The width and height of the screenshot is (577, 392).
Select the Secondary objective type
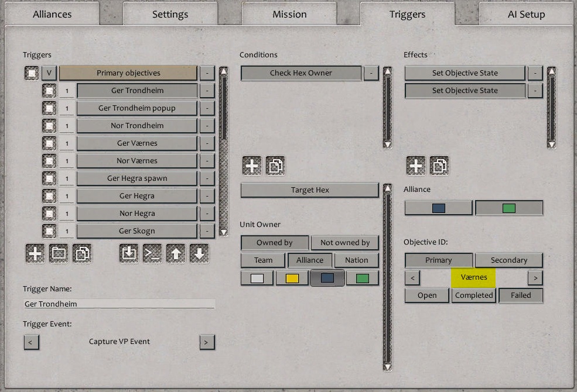(x=509, y=260)
